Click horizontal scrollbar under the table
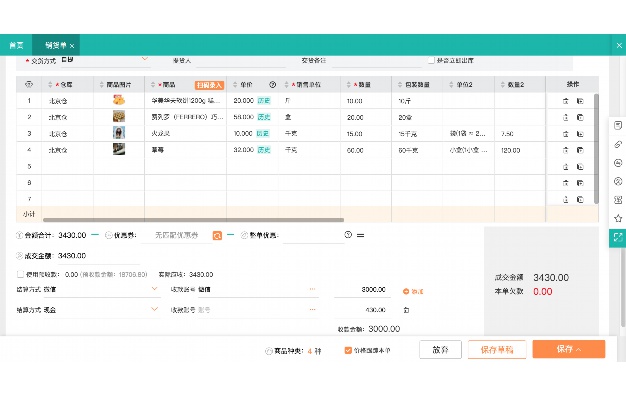This screenshot has height=396, width=626. coord(193,220)
